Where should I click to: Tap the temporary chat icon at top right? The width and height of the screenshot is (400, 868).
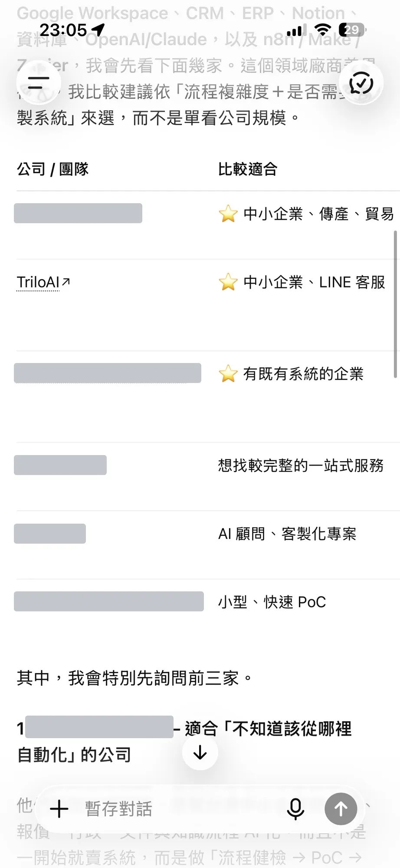coord(361,83)
